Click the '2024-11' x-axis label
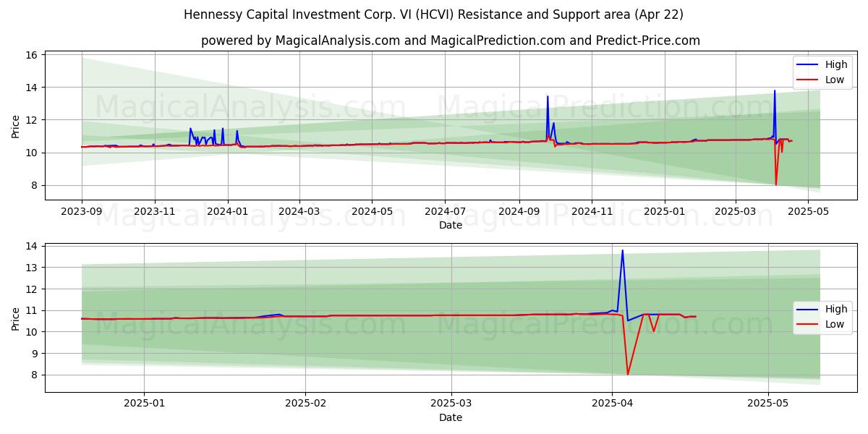The image size is (868, 434). pyautogui.click(x=591, y=212)
